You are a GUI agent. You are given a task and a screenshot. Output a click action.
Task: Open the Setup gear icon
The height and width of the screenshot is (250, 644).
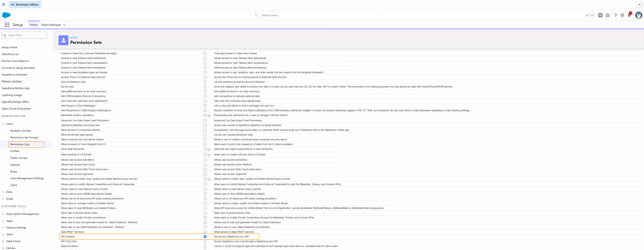pyautogui.click(x=622, y=15)
